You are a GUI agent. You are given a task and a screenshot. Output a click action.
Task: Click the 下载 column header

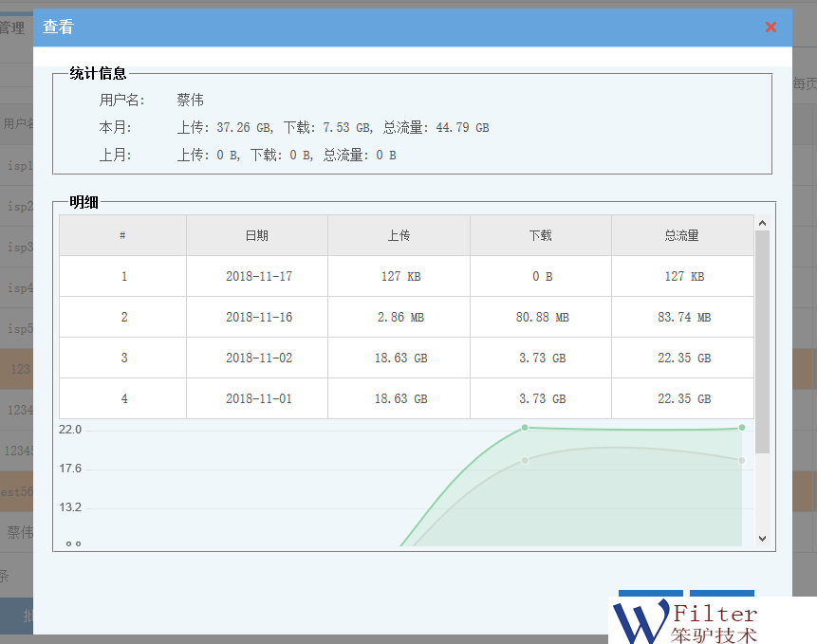(540, 235)
